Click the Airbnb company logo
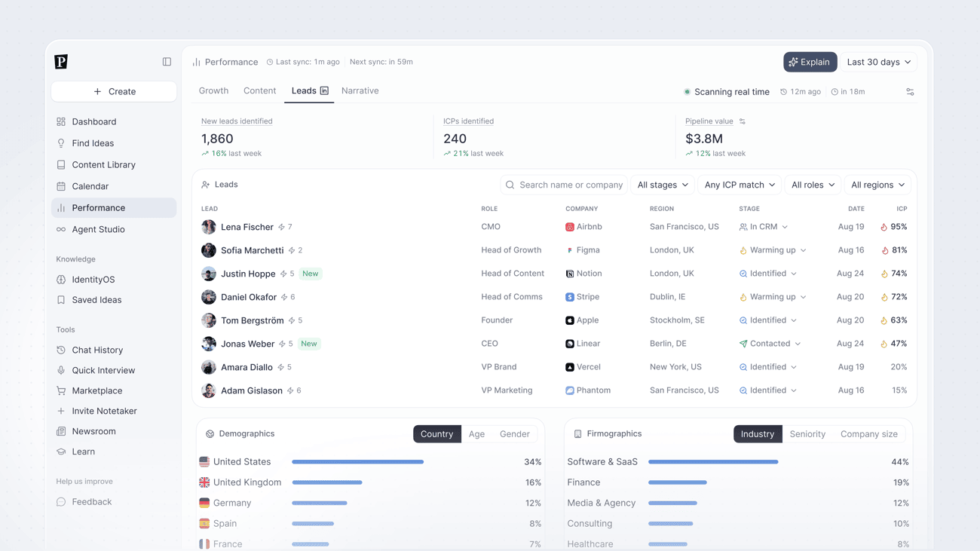This screenshot has width=980, height=551. point(570,227)
